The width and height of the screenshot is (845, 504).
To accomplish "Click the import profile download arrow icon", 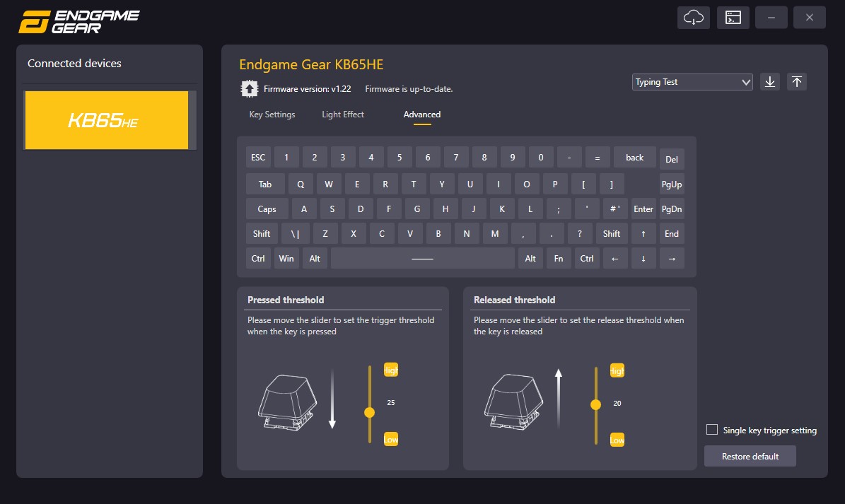I will pos(769,82).
